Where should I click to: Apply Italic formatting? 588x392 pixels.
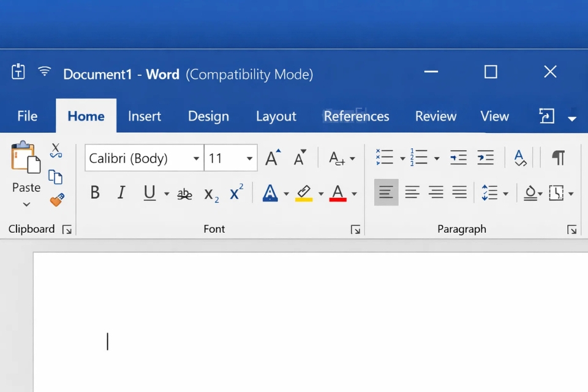[x=121, y=193]
